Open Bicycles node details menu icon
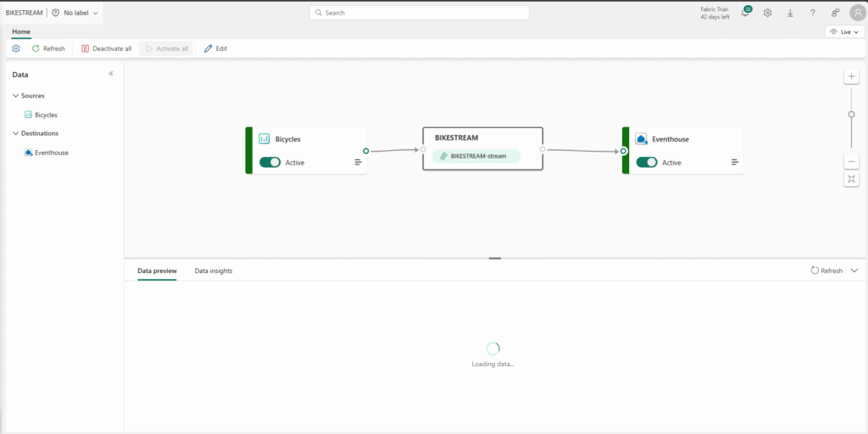 pos(358,162)
